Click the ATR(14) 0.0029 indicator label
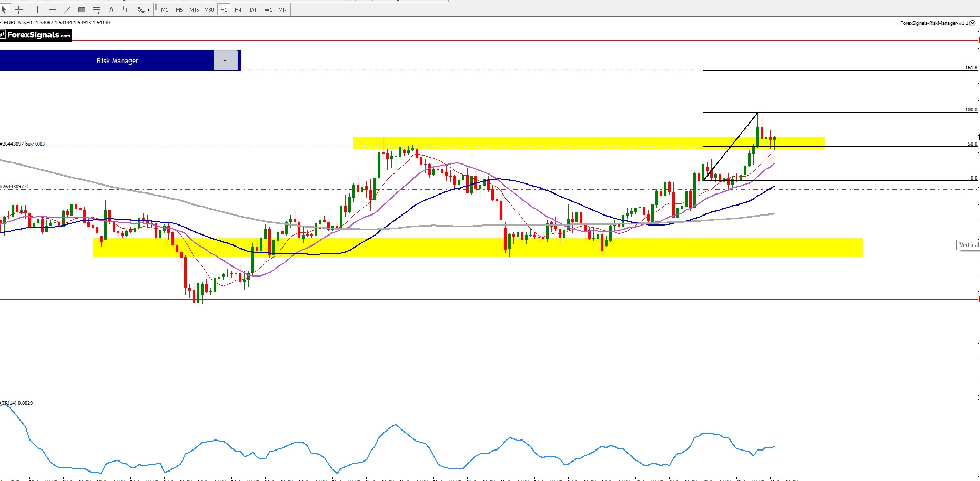Image resolution: width=980 pixels, height=481 pixels. pyautogui.click(x=17, y=403)
